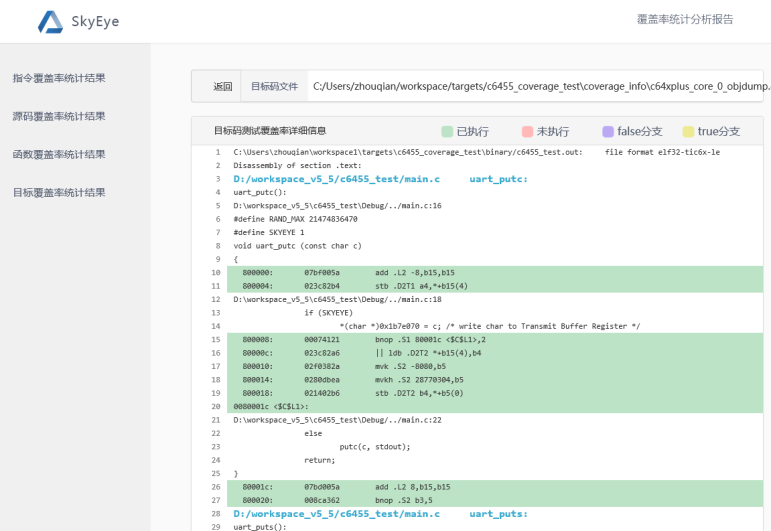The height and width of the screenshot is (531, 771).
Task: Select line 1 with file format elf32-tic6x-le
Action: tap(476, 152)
